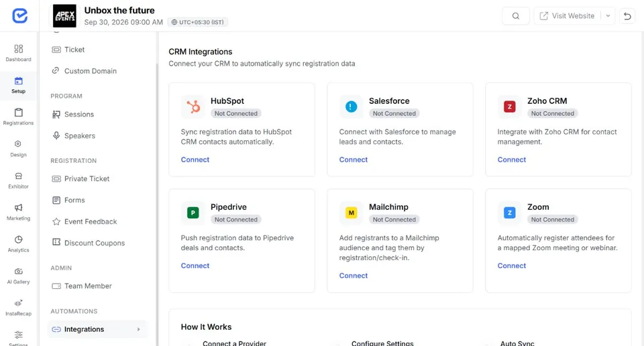Click the Zoom logo icon
The height and width of the screenshot is (346, 644).
point(509,213)
